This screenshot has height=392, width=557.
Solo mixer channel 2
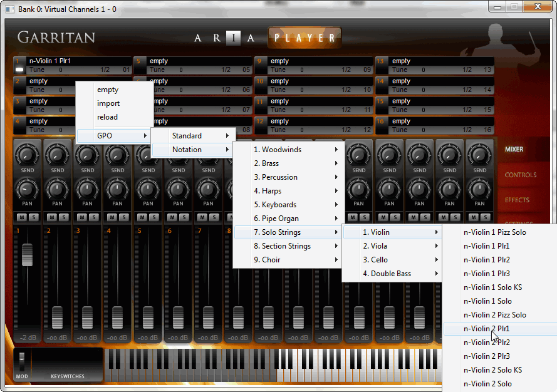coord(63,217)
